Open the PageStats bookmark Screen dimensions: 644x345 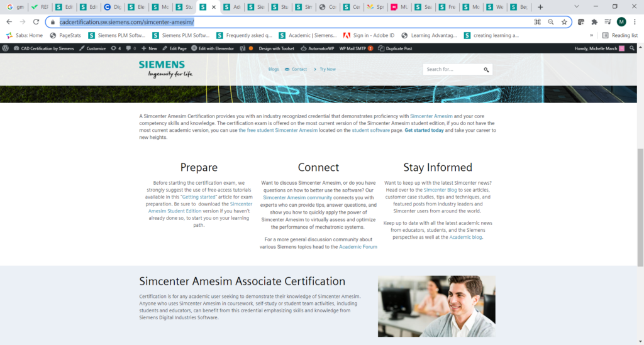(x=65, y=36)
